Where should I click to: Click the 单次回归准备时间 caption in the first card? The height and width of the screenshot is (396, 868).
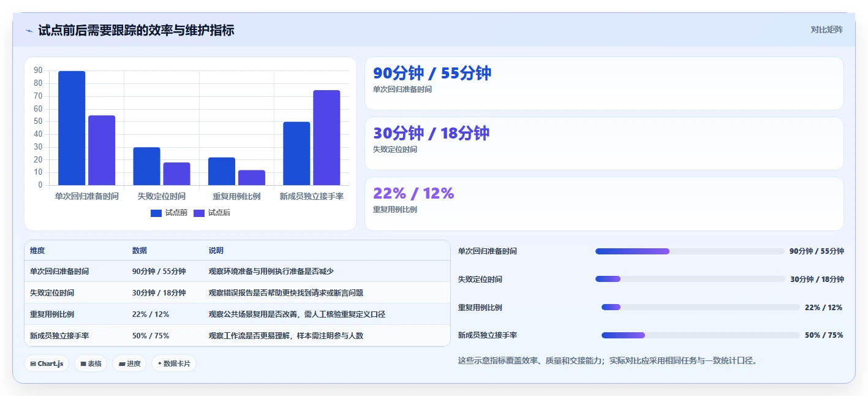tap(402, 89)
